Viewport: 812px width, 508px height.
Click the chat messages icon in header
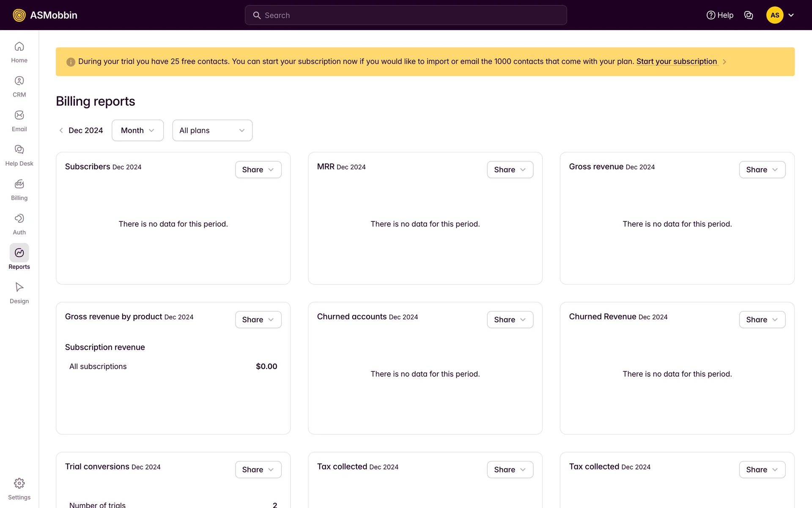pos(749,15)
